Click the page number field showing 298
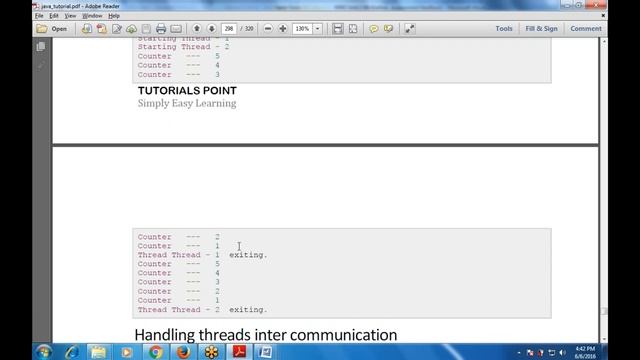 click(x=229, y=29)
